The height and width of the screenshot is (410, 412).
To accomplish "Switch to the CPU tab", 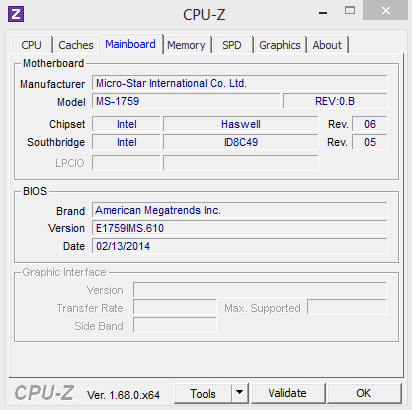I will 32,45.
